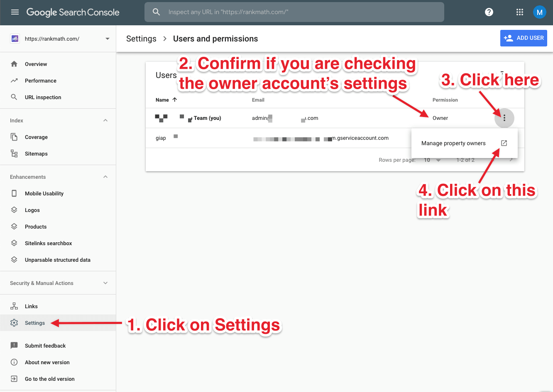
Task: Click the Unparsable structured data icon
Action: [x=14, y=260]
